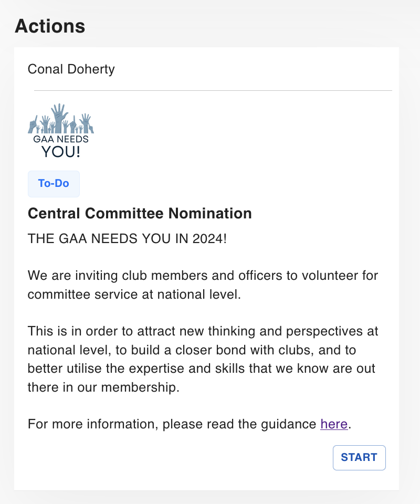Viewport: 420px width, 504px height.
Task: Click the 'We are inviting club members' sentence
Action: (203, 276)
